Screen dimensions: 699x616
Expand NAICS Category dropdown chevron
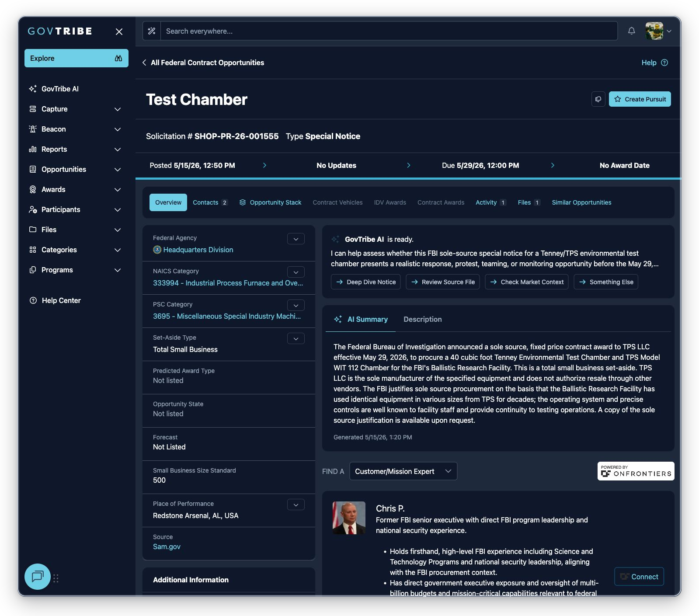(296, 272)
